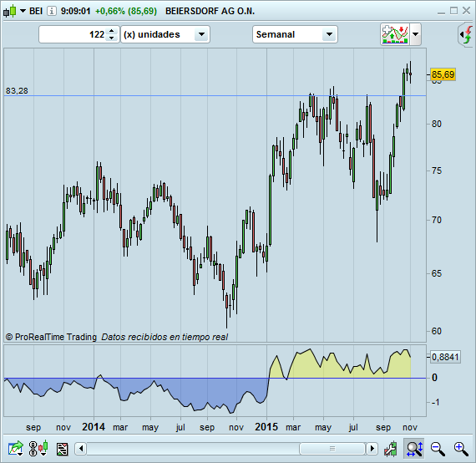Click the 85,69 current price label
Viewport: 476px width, 463px height.
(x=443, y=74)
